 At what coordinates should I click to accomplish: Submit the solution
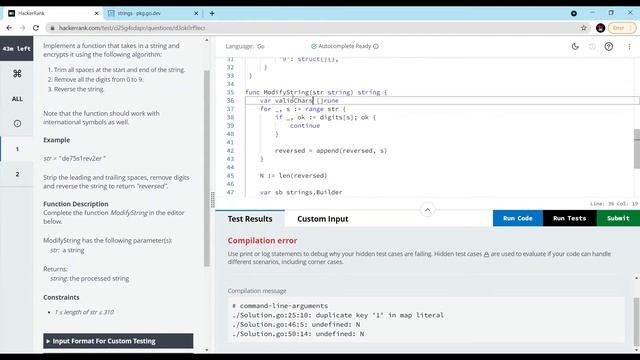[618, 218]
